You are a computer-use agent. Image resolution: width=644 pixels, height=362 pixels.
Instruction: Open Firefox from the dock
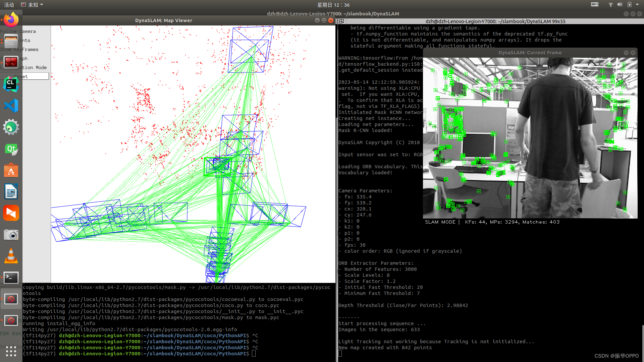[11, 20]
